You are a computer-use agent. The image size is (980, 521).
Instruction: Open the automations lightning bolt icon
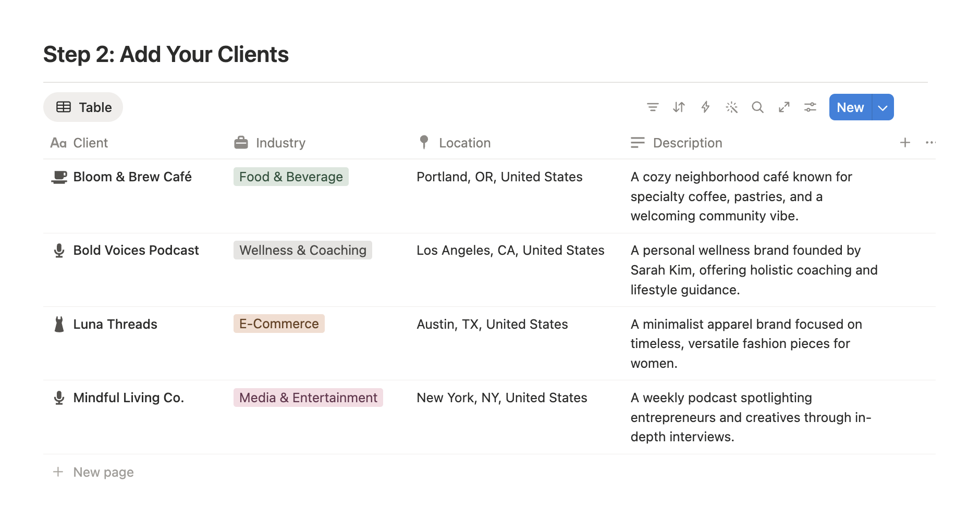tap(705, 107)
